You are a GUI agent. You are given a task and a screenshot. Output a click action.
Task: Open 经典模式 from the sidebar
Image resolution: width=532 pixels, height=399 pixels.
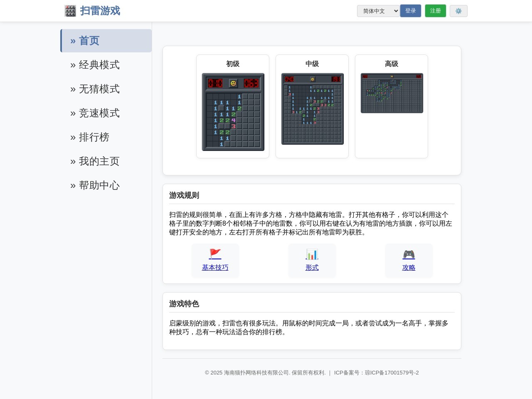99,65
